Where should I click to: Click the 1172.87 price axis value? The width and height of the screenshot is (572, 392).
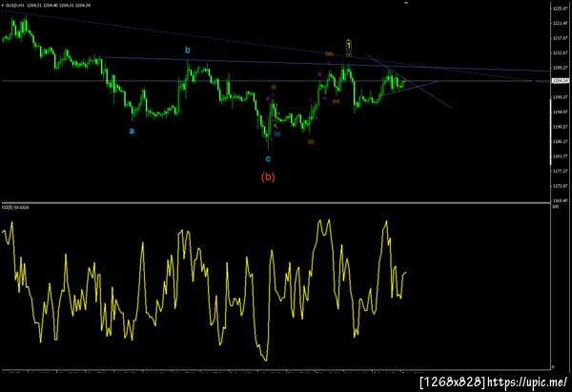561,186
